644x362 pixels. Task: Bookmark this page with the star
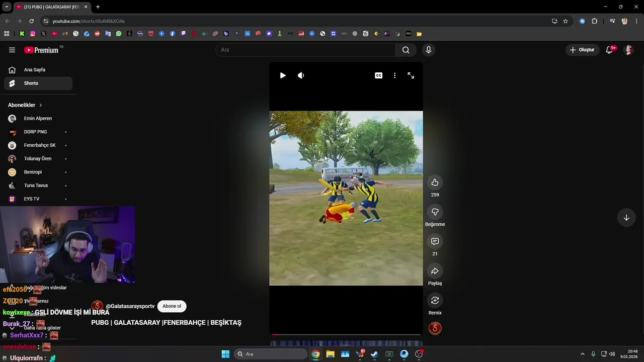(x=566, y=21)
